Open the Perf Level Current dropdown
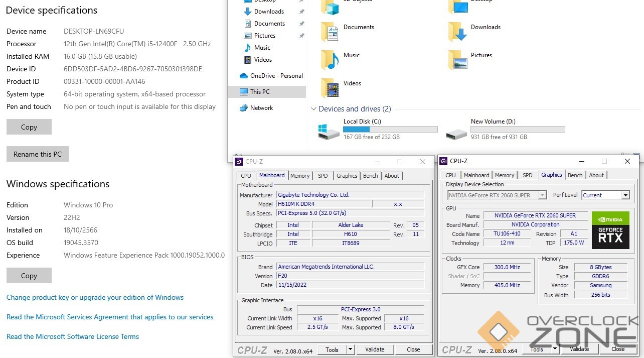 coord(605,195)
